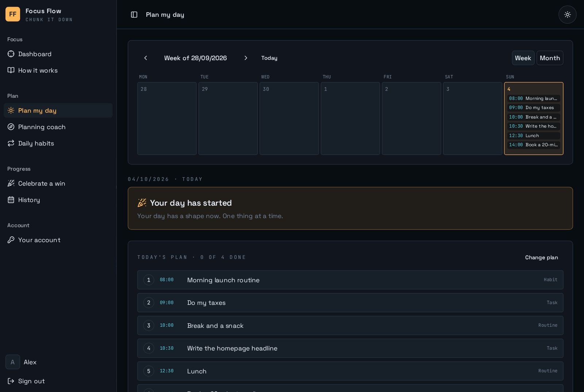This screenshot has width=584, height=392.
Task: Click the Change plan button
Action: click(x=542, y=257)
